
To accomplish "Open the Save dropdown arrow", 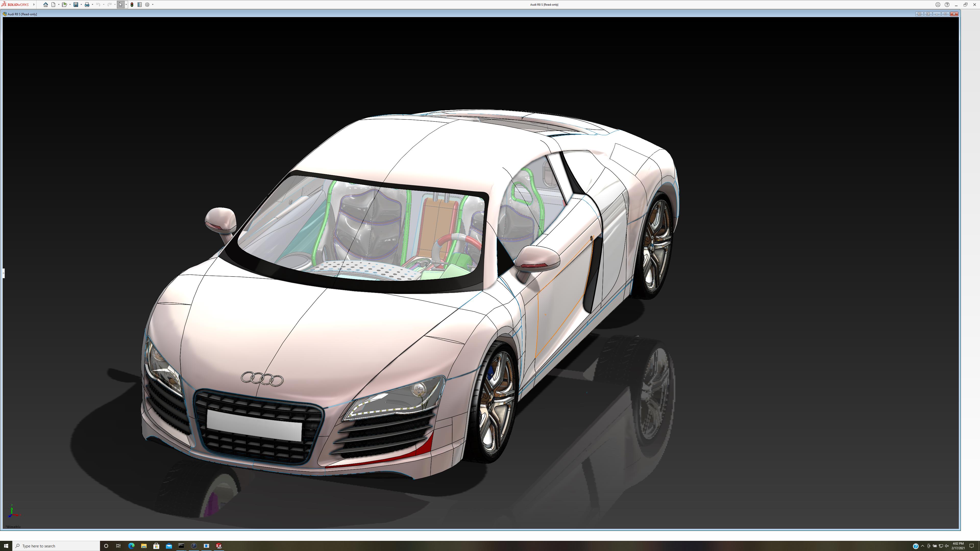I will (x=81, y=5).
